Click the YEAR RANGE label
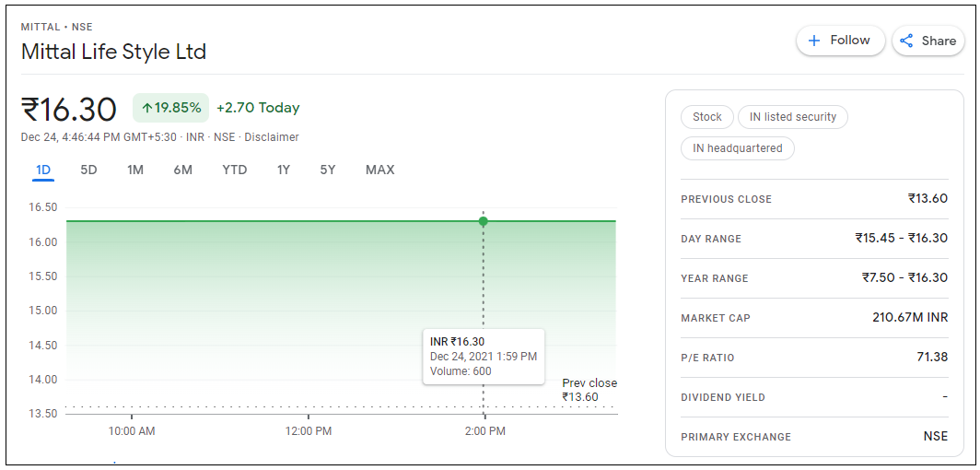 [x=715, y=278]
